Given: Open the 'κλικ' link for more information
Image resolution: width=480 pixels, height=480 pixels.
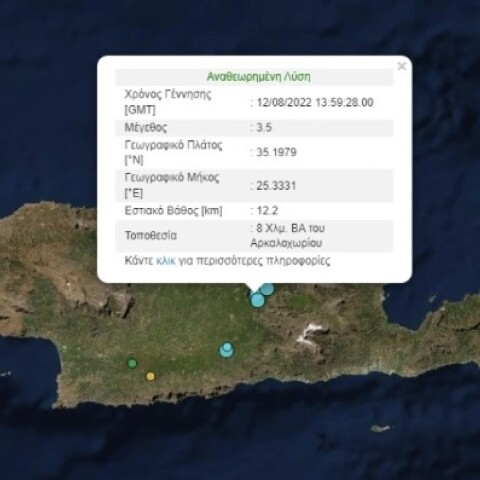Looking at the screenshot, I should (166, 260).
